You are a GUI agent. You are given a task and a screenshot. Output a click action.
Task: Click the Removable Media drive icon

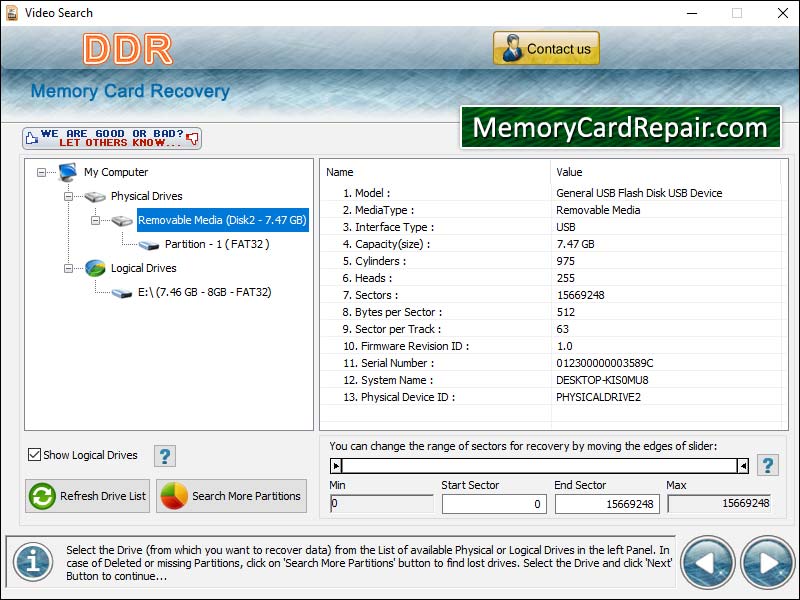[122, 220]
